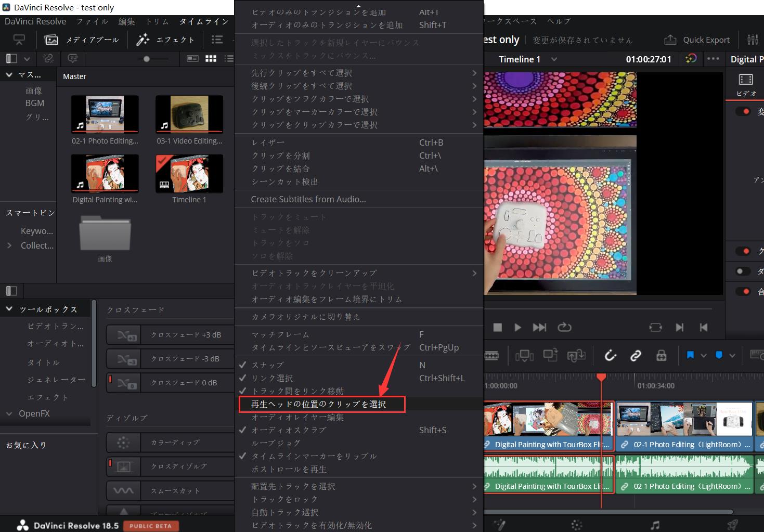Jump to next edit point icon
The image size is (764, 532).
[x=680, y=328]
